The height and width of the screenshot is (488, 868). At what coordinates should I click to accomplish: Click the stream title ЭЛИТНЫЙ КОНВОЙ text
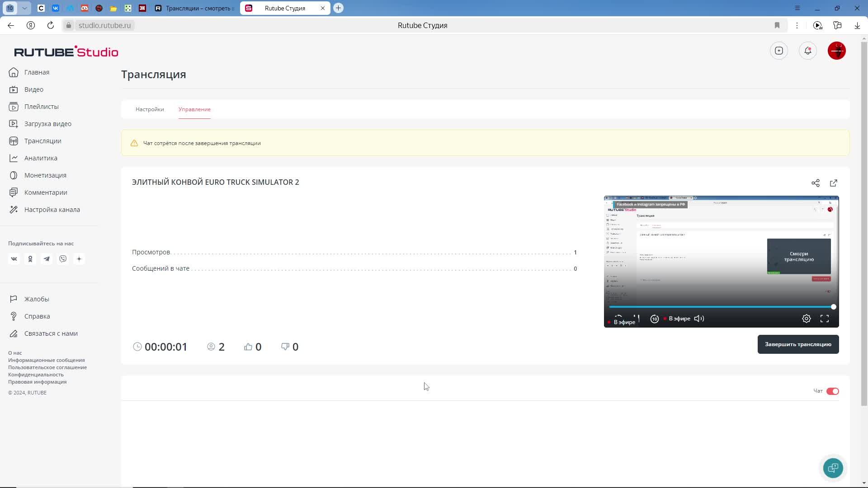coord(215,182)
